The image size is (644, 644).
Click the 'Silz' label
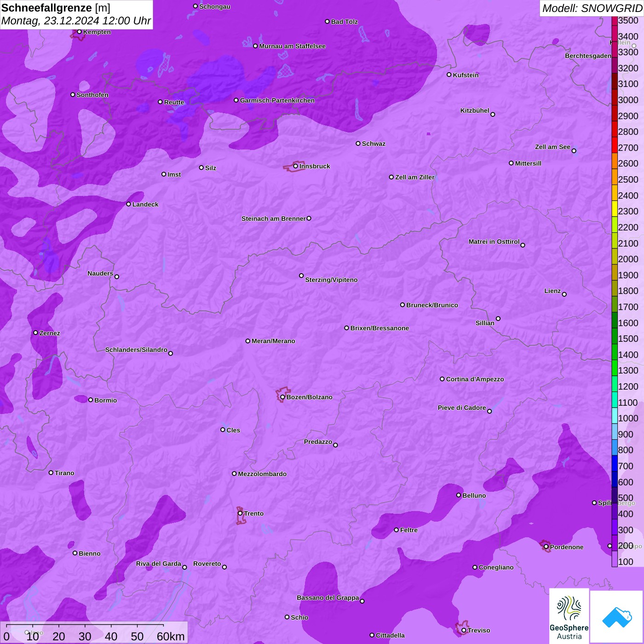[x=211, y=168]
